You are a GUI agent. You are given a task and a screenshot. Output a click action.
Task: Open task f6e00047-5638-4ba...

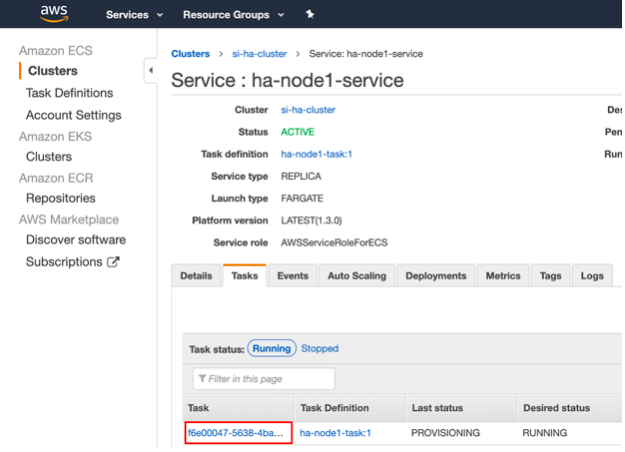[236, 432]
